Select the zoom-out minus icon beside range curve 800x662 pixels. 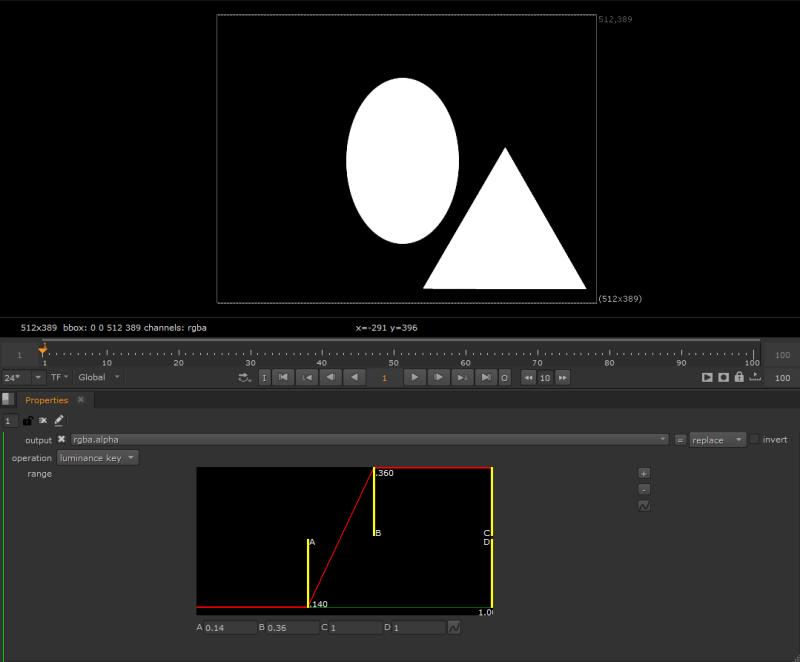pyautogui.click(x=644, y=489)
